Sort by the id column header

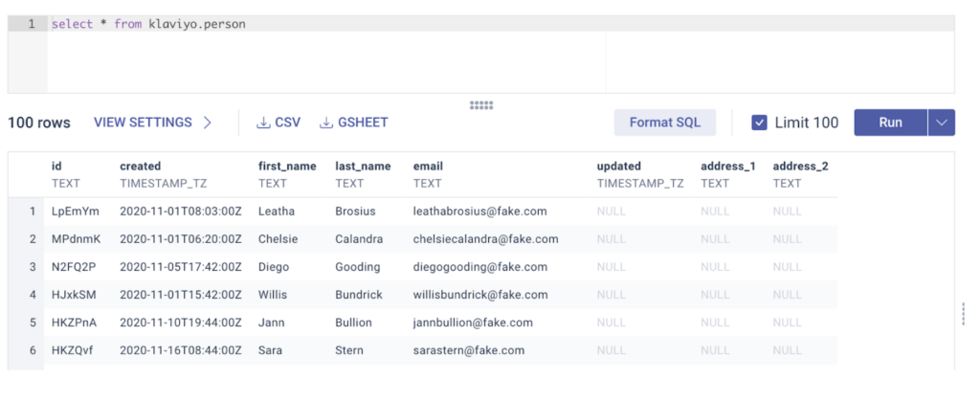tap(56, 167)
